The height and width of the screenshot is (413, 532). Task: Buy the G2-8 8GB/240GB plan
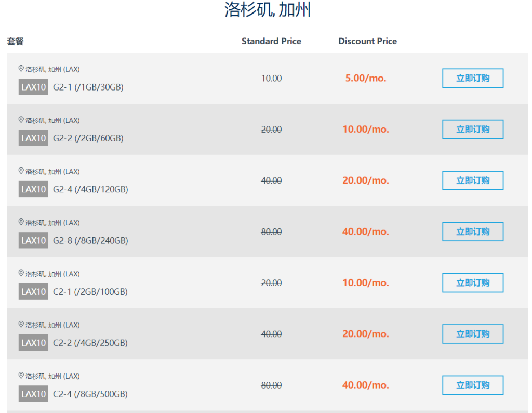tap(472, 231)
